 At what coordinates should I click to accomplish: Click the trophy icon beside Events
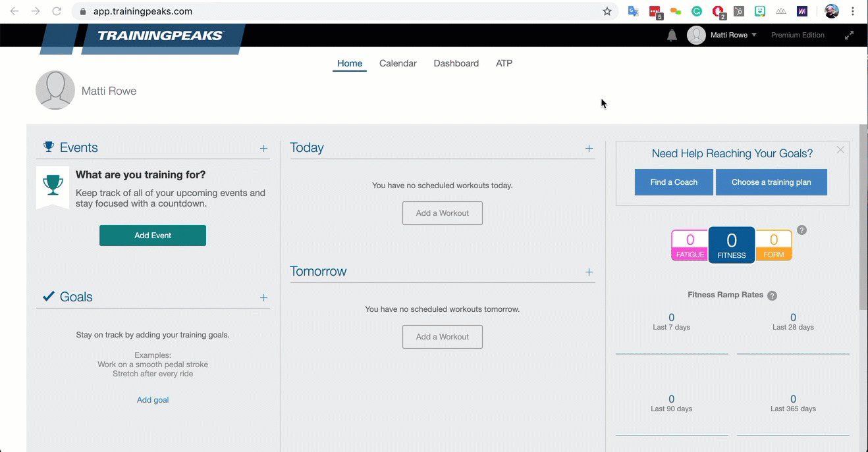click(x=48, y=147)
